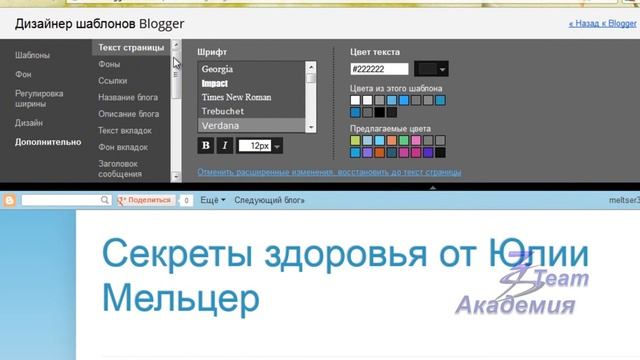Pick the indigo suggested color swatch

tap(428, 153)
